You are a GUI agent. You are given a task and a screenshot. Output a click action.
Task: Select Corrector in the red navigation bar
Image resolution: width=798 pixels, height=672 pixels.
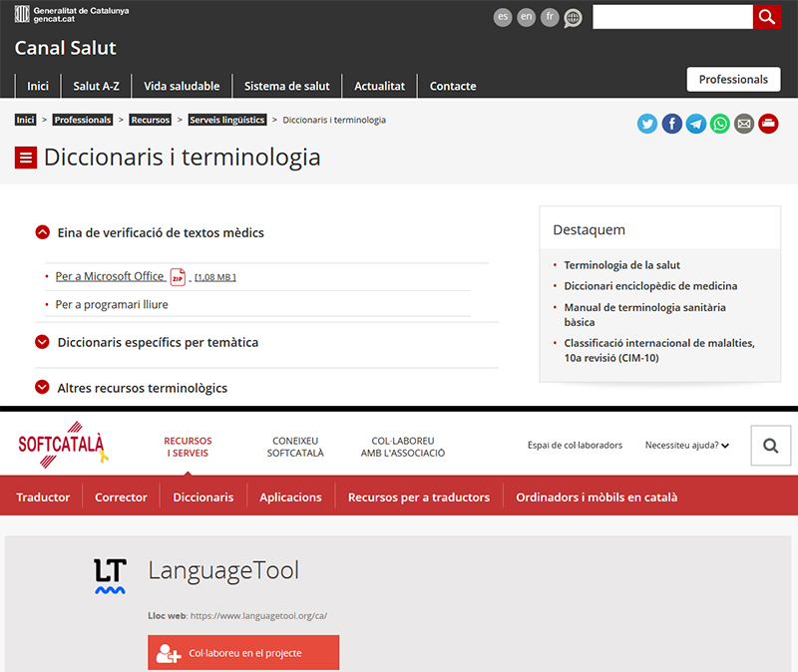[121, 497]
